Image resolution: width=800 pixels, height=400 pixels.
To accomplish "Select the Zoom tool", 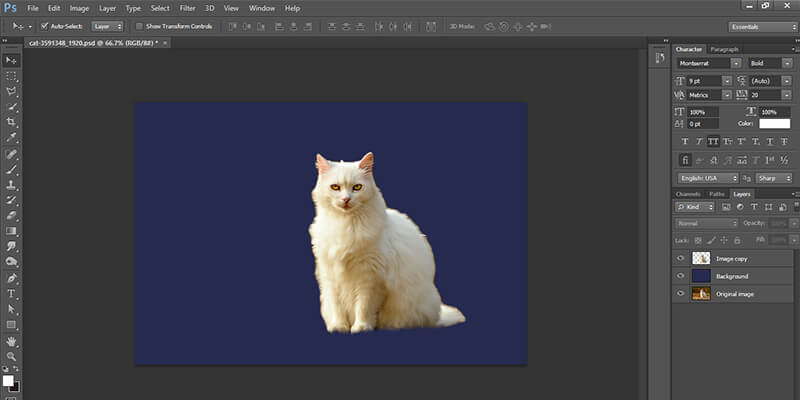I will (11, 356).
